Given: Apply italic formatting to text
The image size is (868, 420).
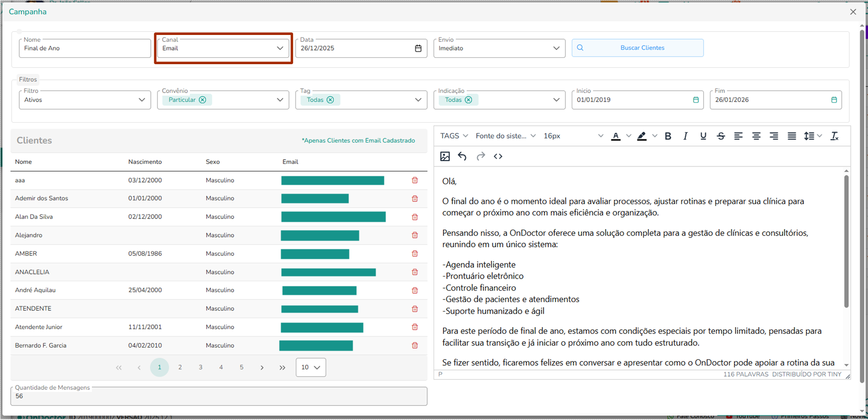Looking at the screenshot, I should click(685, 136).
